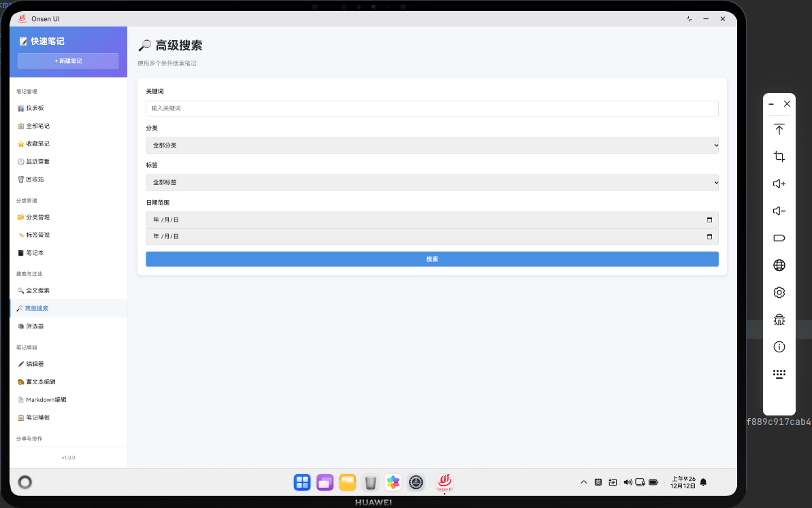The height and width of the screenshot is (508, 812).
Task: Click the first date range field
Action: coord(432,220)
